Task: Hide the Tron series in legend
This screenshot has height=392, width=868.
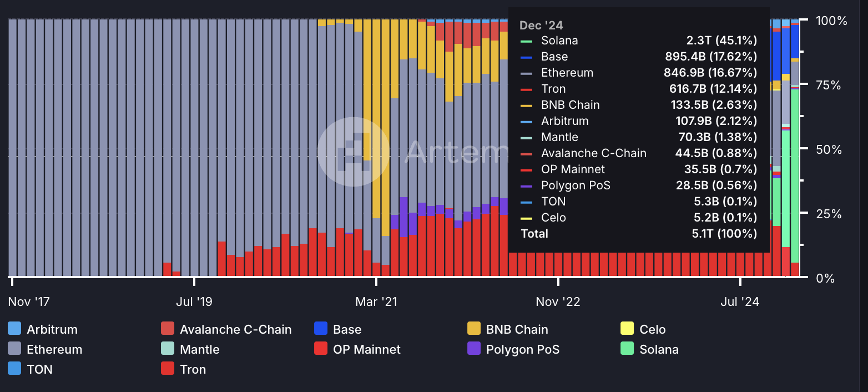Action: (x=168, y=369)
